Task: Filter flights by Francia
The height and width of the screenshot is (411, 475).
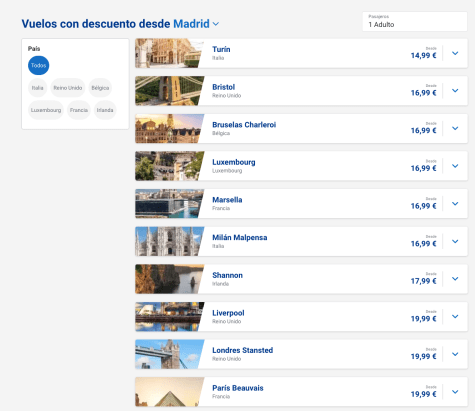Action: [x=79, y=110]
